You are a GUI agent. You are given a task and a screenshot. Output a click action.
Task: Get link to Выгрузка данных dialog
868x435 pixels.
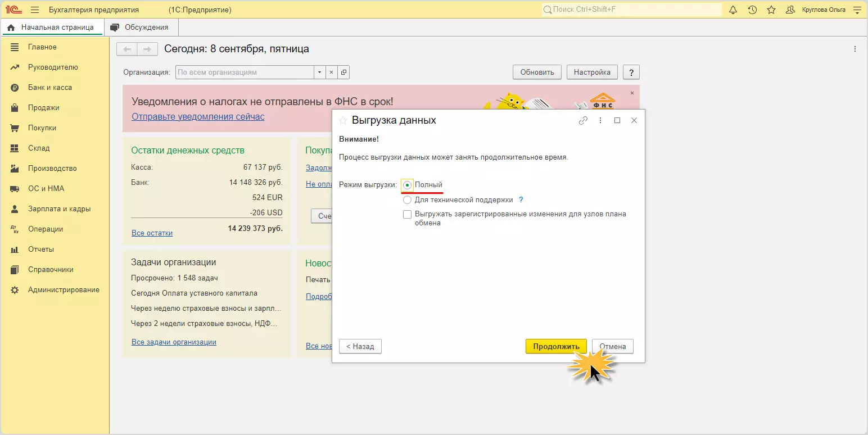click(x=583, y=120)
